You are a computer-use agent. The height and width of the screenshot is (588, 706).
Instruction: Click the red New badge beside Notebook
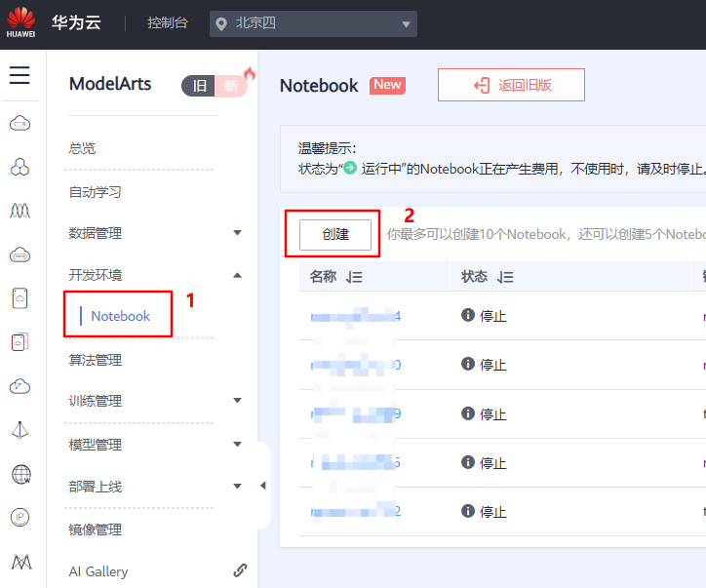coord(387,85)
